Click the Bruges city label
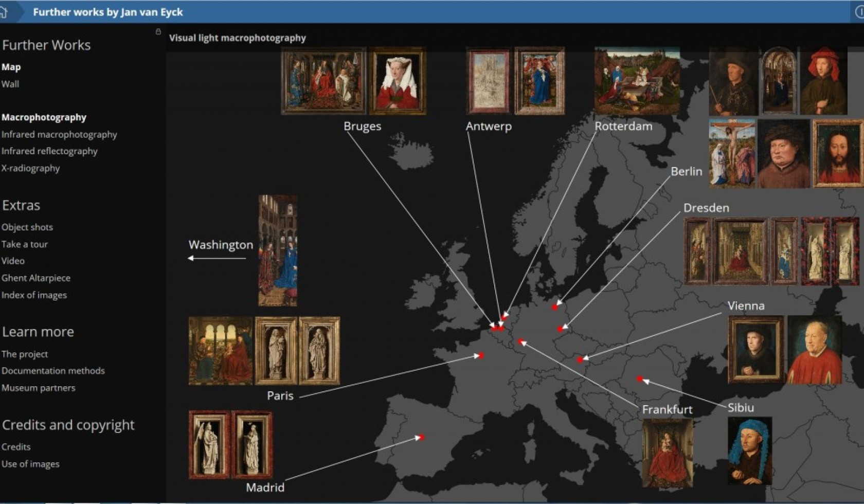This screenshot has height=504, width=864. point(363,126)
